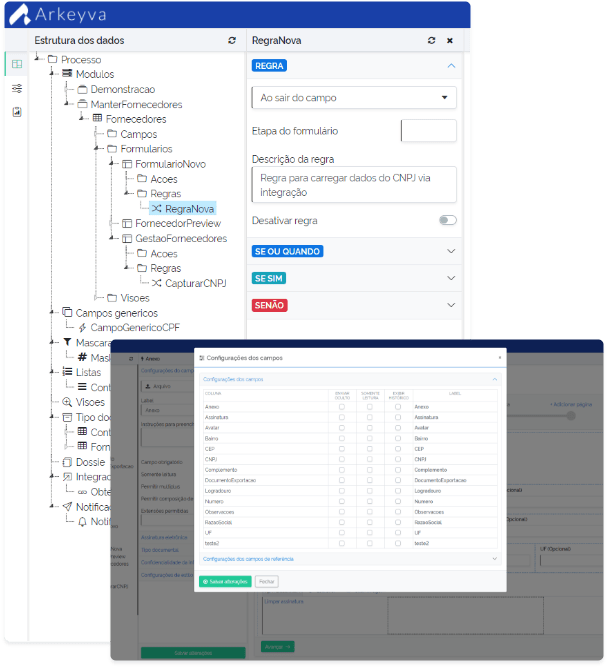The height and width of the screenshot is (668, 608).
Task: Click the Processo folder icon
Action: point(52,59)
